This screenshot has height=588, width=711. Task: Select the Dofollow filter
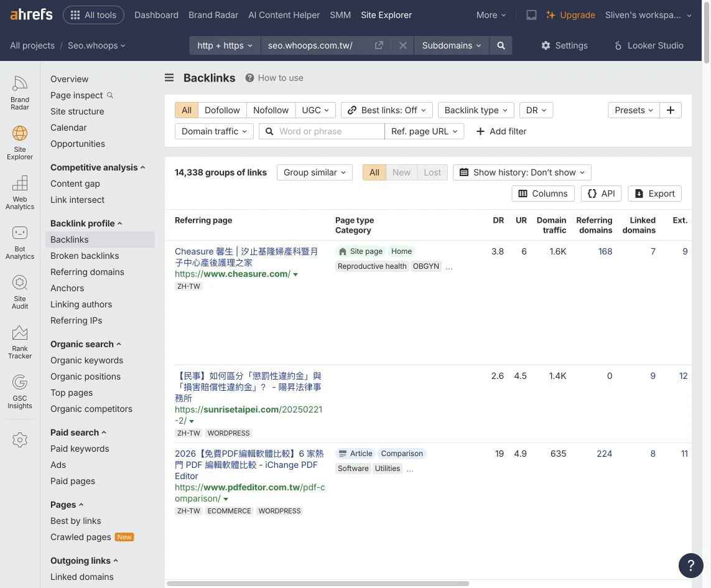click(222, 110)
